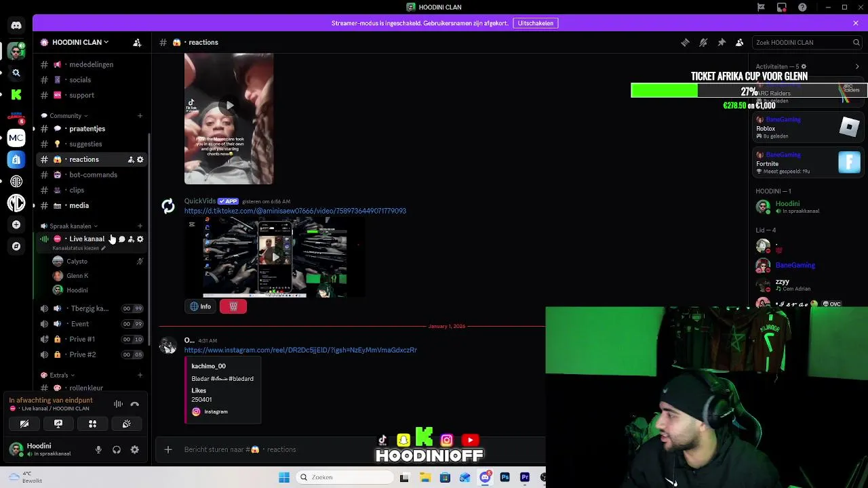Screen dimensions: 868x488
Task: Start an activity in voice panel
Action: (x=92, y=424)
